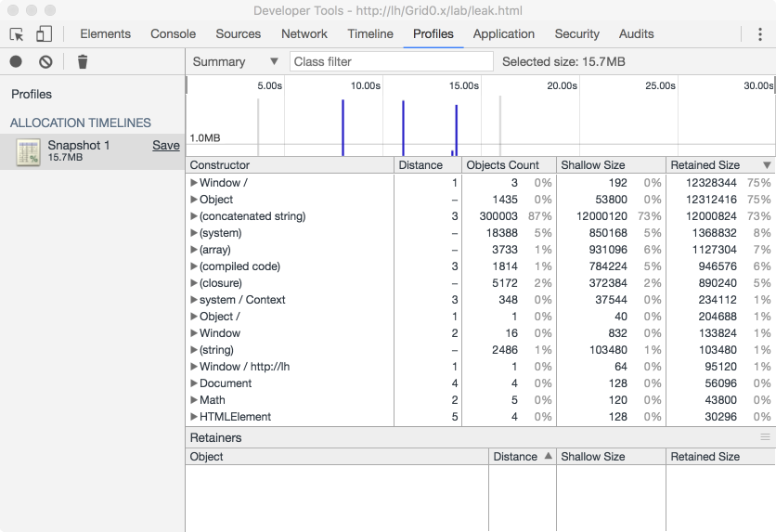Save Snapshot 1 via Save link
Screen dimensions: 776x532
point(166,145)
